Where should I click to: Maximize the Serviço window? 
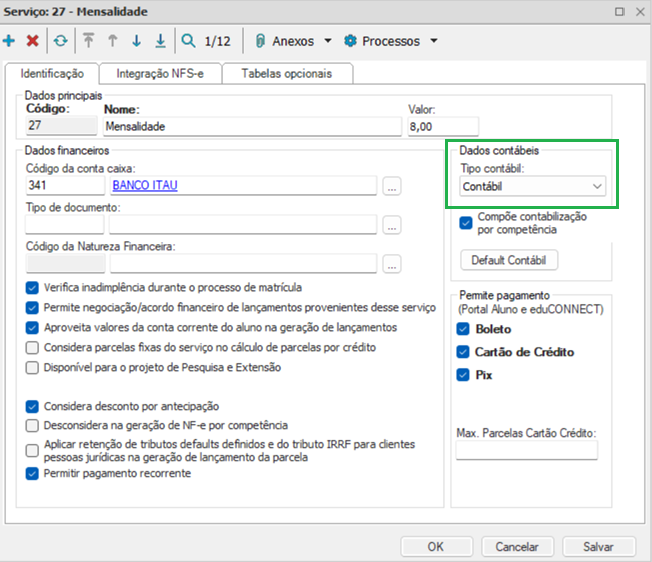pyautogui.click(x=620, y=11)
